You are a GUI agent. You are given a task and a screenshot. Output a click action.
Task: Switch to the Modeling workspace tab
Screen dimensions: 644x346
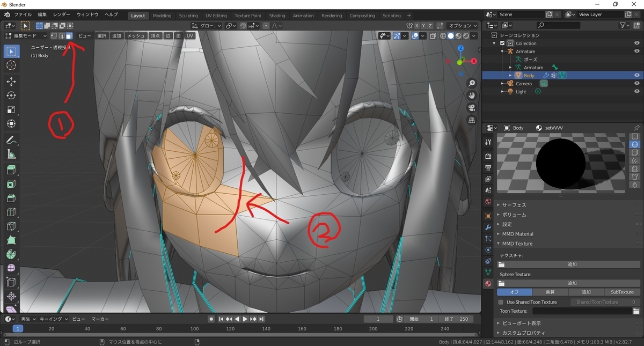point(162,16)
